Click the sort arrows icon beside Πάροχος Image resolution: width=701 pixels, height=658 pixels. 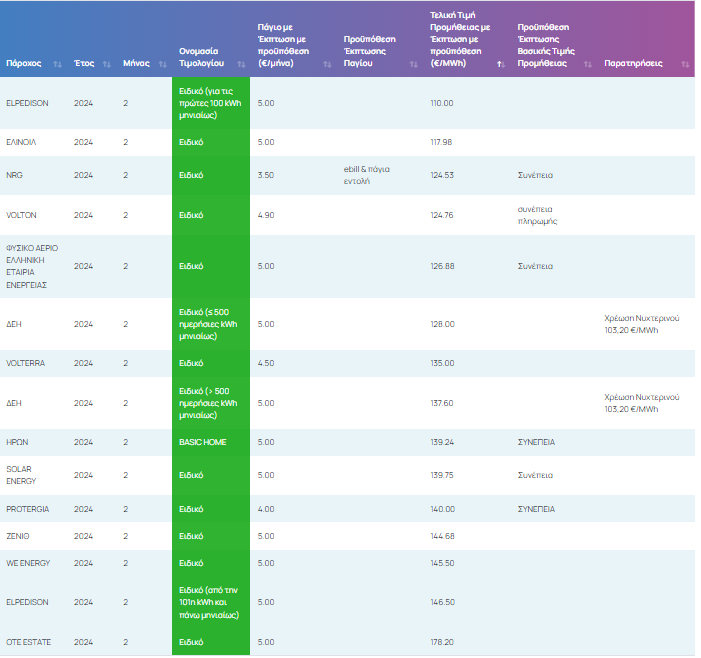click(57, 63)
